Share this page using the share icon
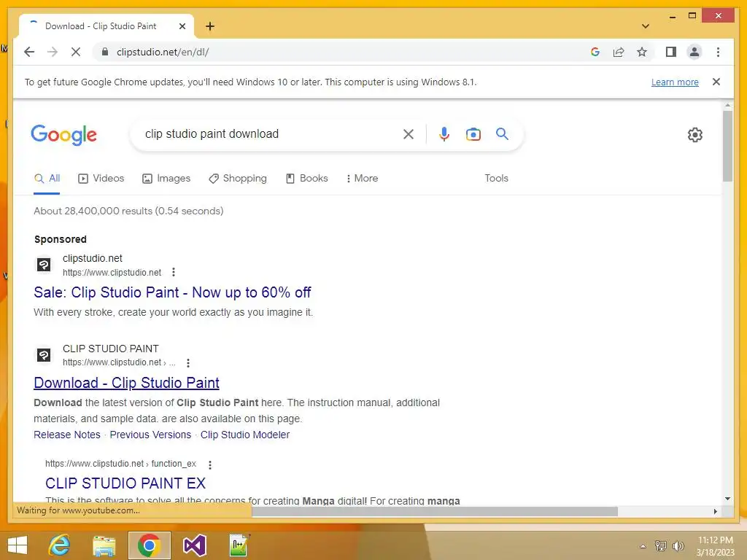 [619, 52]
